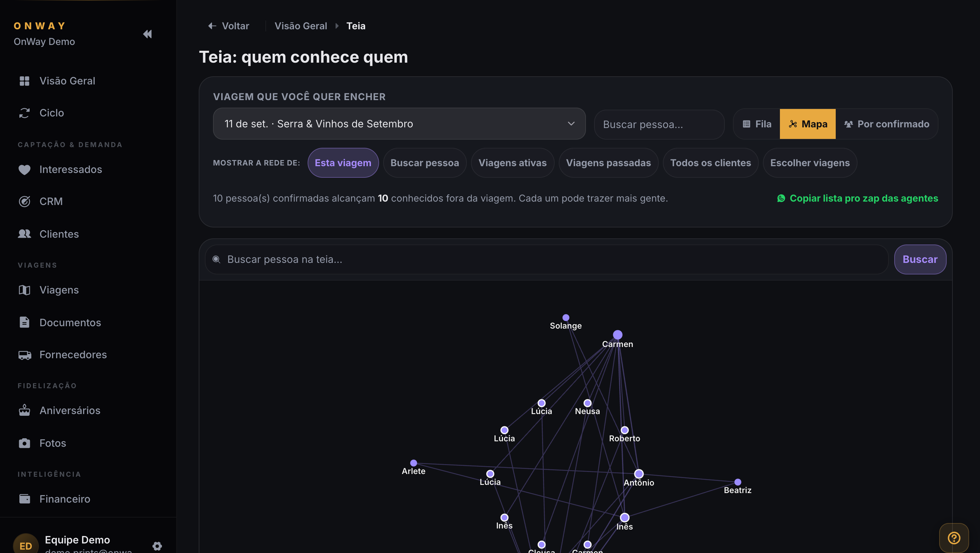980x553 pixels.
Task: Click the Antônio node in the map
Action: (639, 474)
